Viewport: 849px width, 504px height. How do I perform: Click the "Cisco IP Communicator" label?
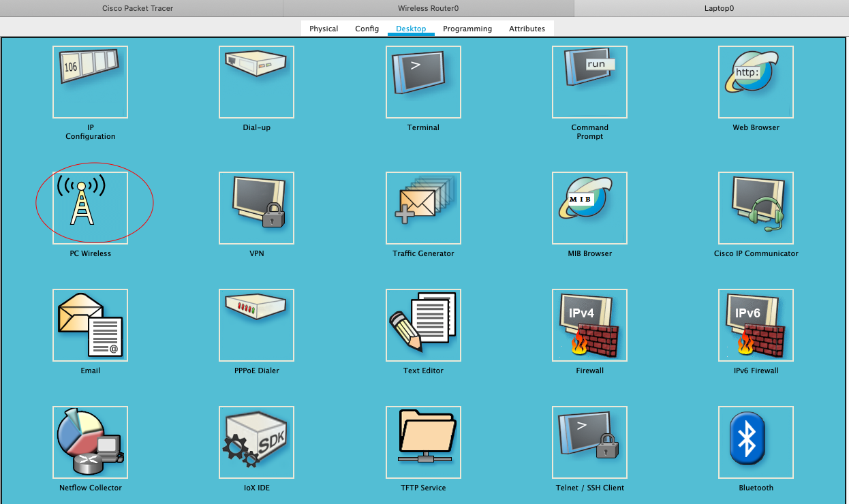click(x=756, y=253)
